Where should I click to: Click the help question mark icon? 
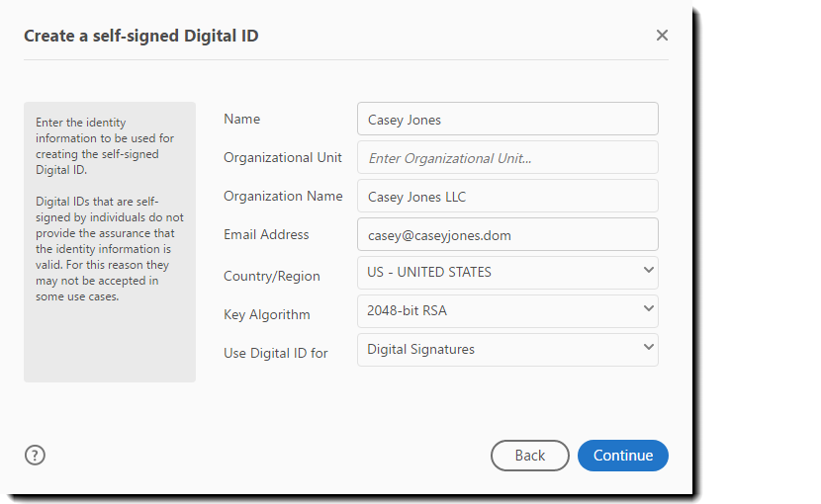coord(35,455)
